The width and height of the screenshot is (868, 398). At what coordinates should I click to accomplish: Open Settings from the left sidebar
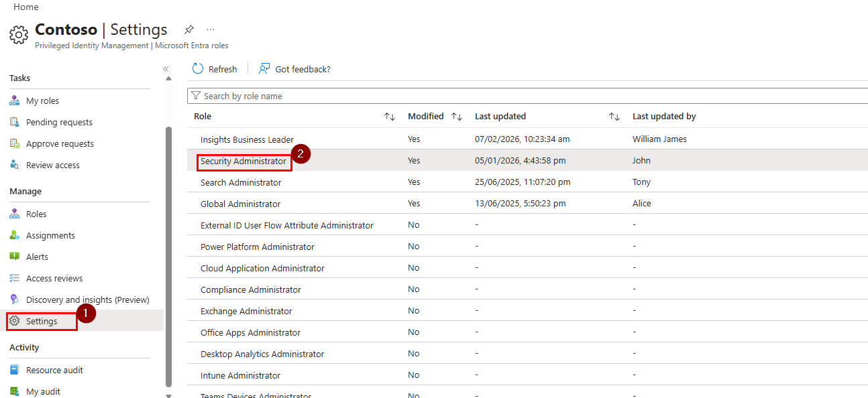coord(40,321)
